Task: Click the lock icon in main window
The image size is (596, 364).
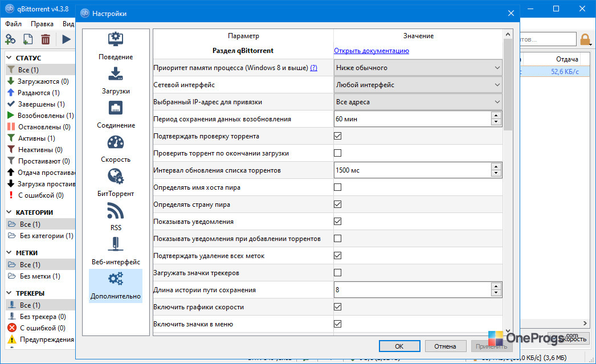Action: click(585, 39)
